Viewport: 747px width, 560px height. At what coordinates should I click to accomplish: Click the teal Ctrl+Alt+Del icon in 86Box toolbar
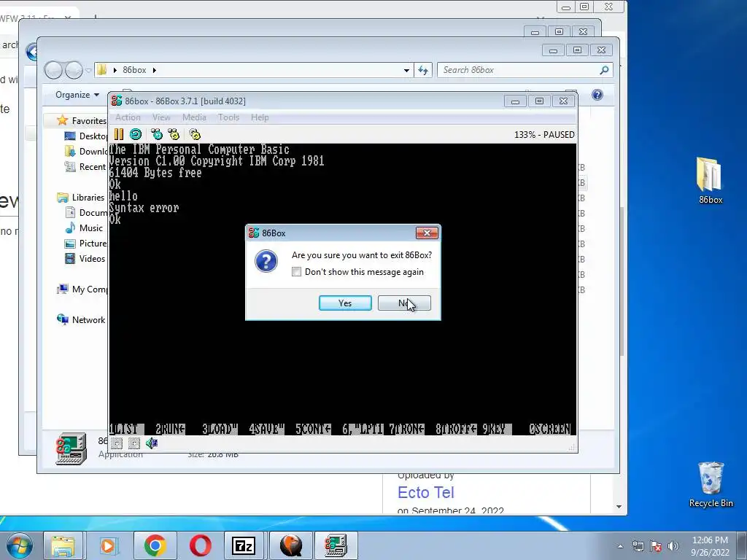(157, 134)
